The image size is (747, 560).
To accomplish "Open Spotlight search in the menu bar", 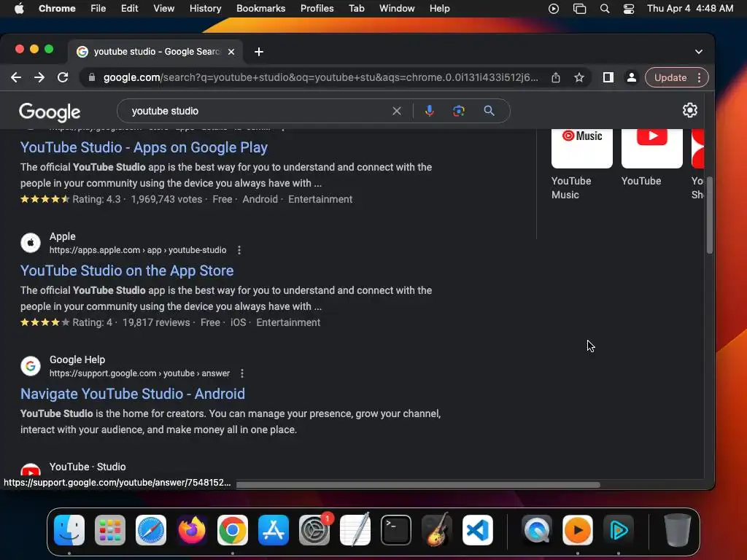I will pyautogui.click(x=605, y=8).
